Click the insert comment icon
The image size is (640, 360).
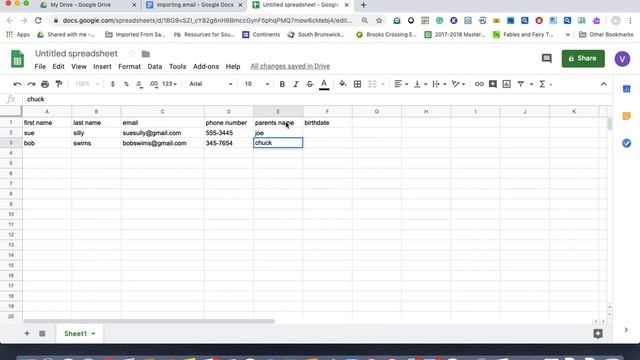pos(493,84)
